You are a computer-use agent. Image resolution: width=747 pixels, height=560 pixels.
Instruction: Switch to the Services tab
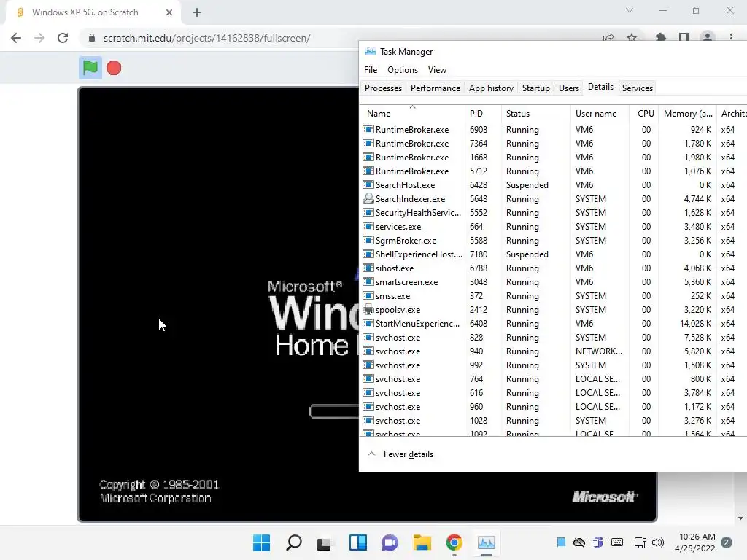pyautogui.click(x=638, y=88)
